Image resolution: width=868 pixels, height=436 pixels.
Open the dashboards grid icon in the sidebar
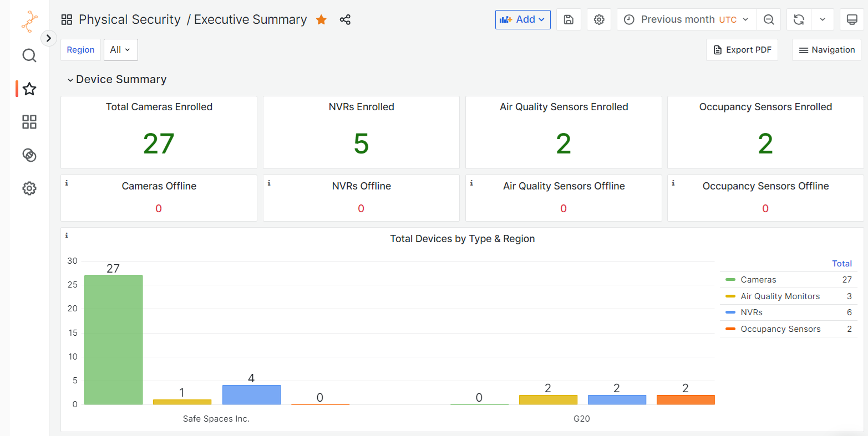pyautogui.click(x=29, y=122)
